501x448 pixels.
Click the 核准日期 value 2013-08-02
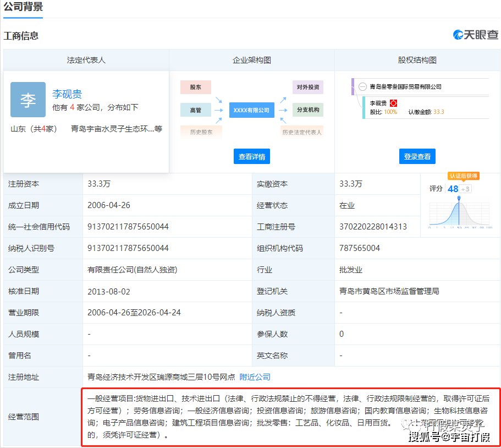click(109, 291)
